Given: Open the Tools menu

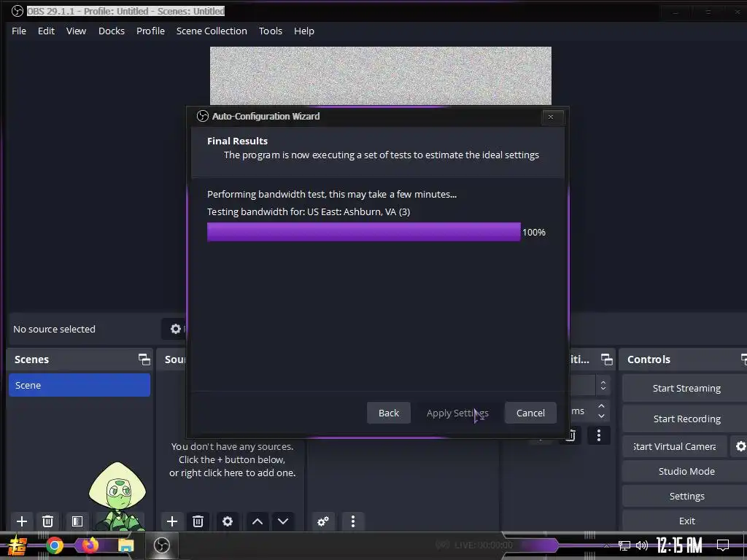Looking at the screenshot, I should 271,31.
